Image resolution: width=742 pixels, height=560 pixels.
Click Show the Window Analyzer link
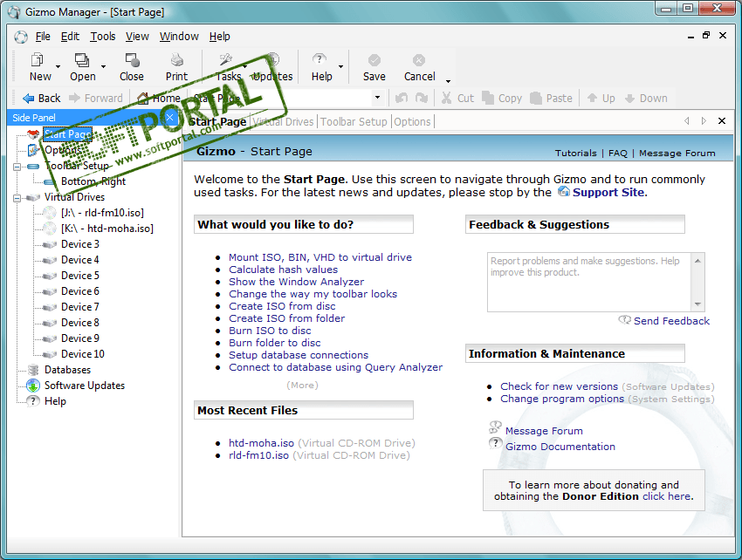296,282
